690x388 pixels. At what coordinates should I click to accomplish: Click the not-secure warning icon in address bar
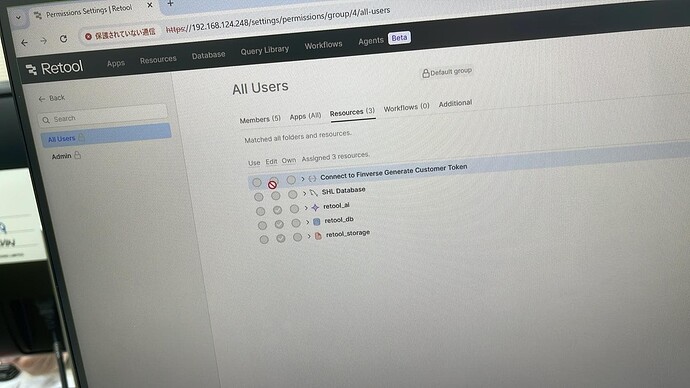pyautogui.click(x=88, y=36)
